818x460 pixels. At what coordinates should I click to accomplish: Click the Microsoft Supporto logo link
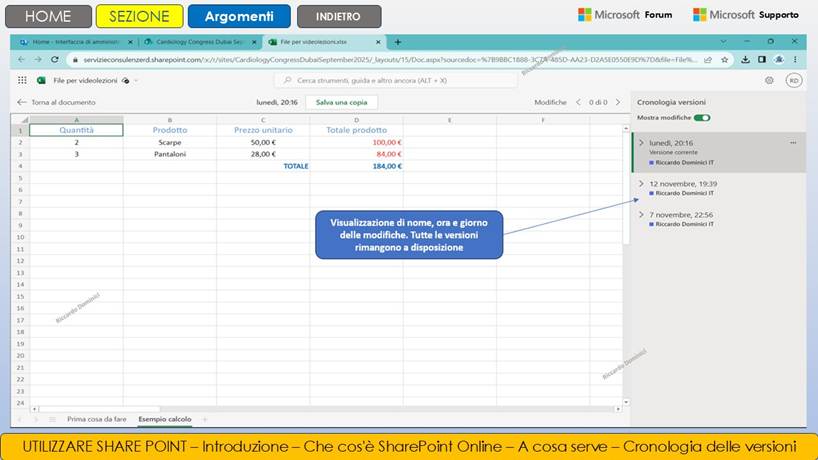[745, 15]
